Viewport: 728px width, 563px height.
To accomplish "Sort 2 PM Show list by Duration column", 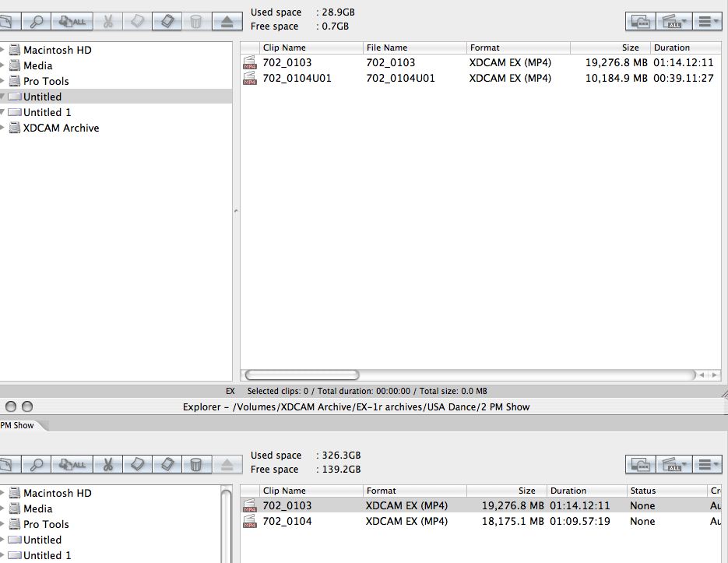I will (586, 491).
